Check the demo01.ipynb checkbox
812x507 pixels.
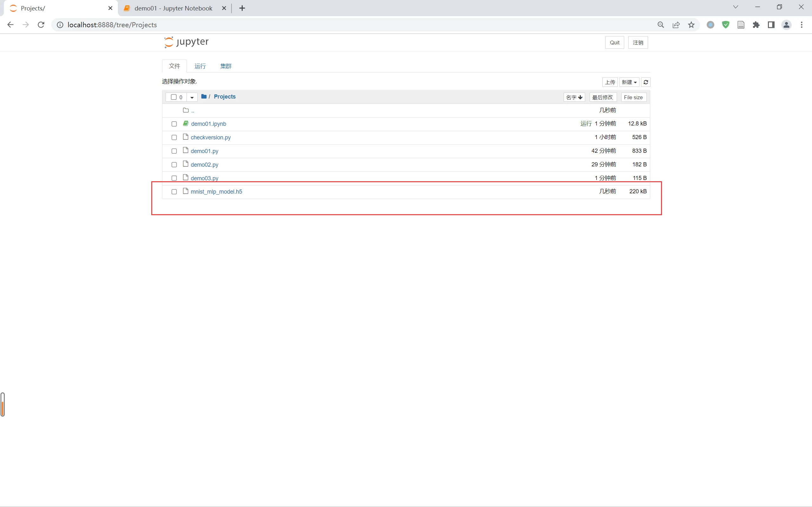(174, 124)
